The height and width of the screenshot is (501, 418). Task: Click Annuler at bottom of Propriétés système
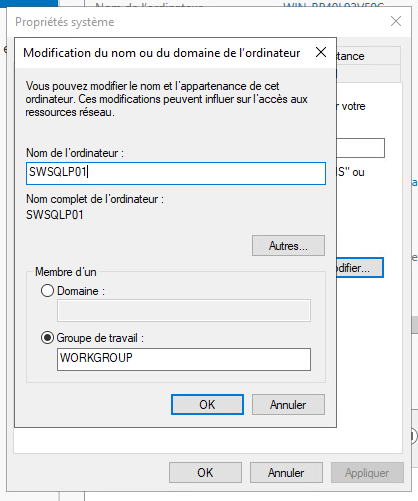[286, 472]
